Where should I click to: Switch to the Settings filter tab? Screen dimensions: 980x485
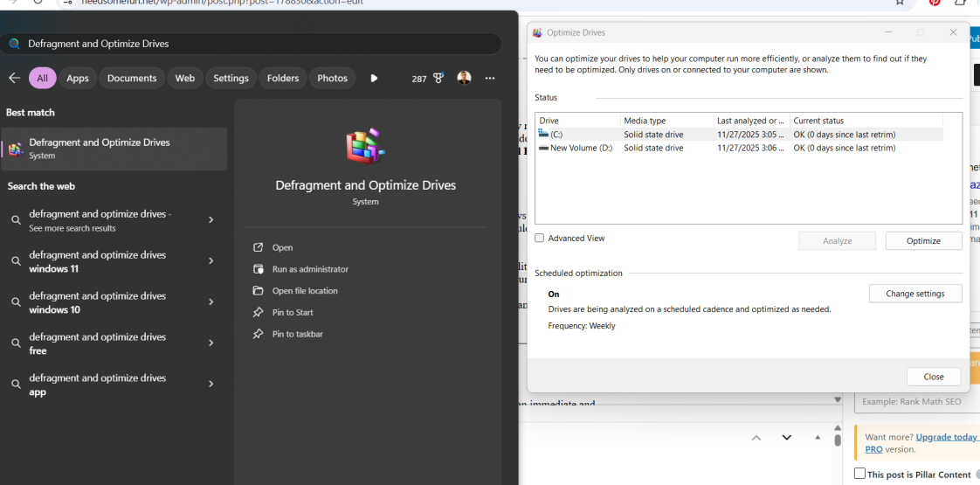(231, 78)
